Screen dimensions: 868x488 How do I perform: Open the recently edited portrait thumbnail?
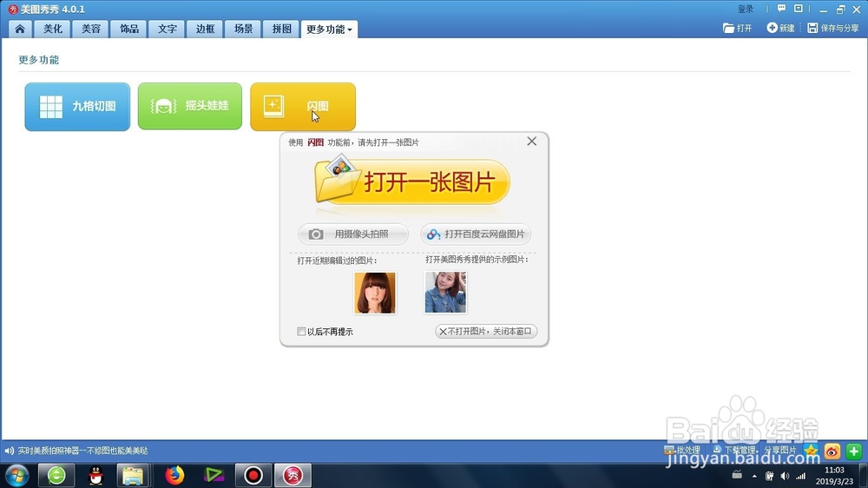tap(375, 293)
